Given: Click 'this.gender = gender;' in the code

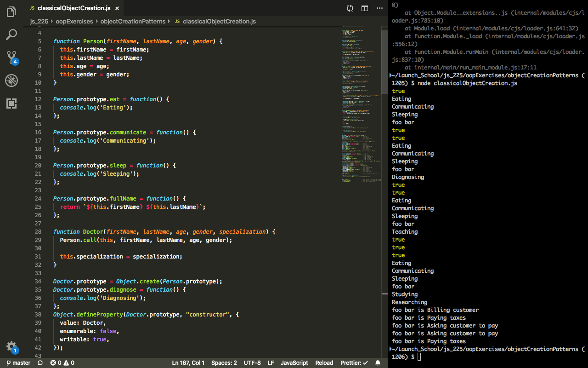Looking at the screenshot, I should (x=95, y=75).
